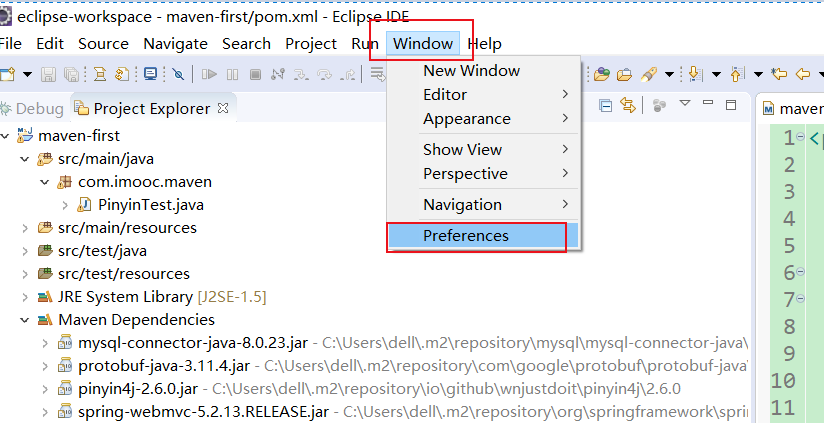Select the pom.xml editor tab
824x423 pixels.
[792, 109]
